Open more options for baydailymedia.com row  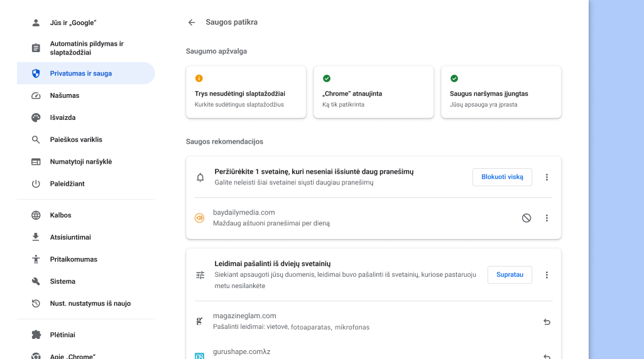point(547,218)
